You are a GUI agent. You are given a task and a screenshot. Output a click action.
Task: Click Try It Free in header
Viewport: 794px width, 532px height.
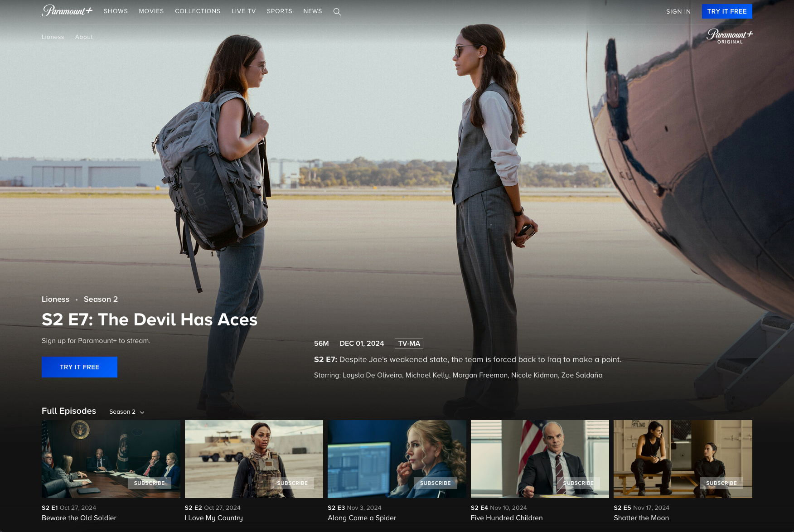727,11
